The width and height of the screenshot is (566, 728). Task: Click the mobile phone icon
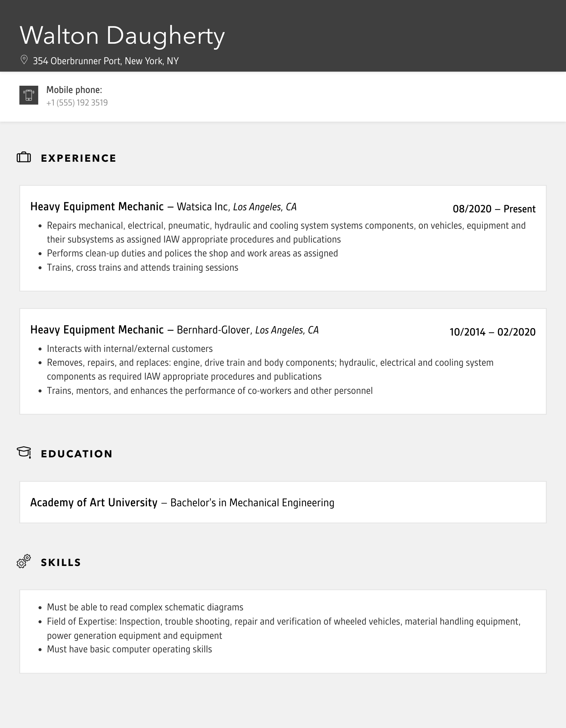pyautogui.click(x=29, y=95)
